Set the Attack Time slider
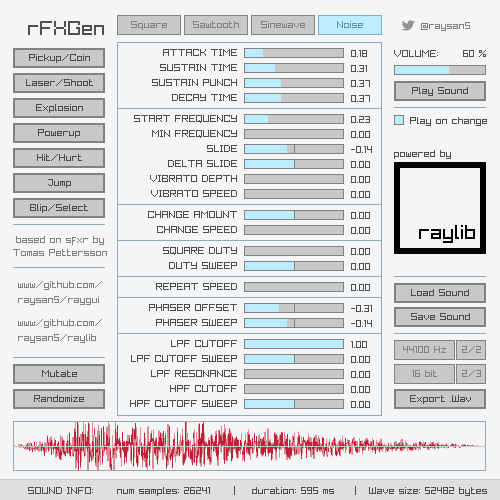This screenshot has width=500, height=500. pos(294,53)
